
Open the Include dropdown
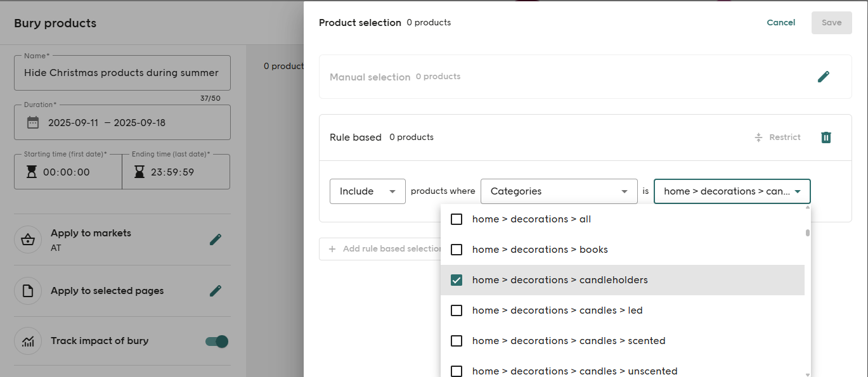pyautogui.click(x=367, y=191)
